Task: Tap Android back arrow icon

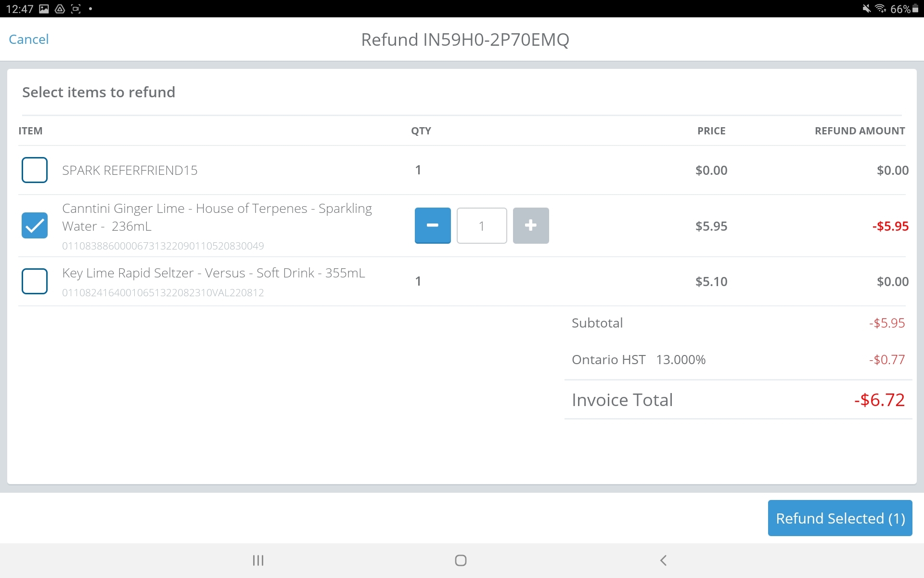Action: tap(663, 560)
